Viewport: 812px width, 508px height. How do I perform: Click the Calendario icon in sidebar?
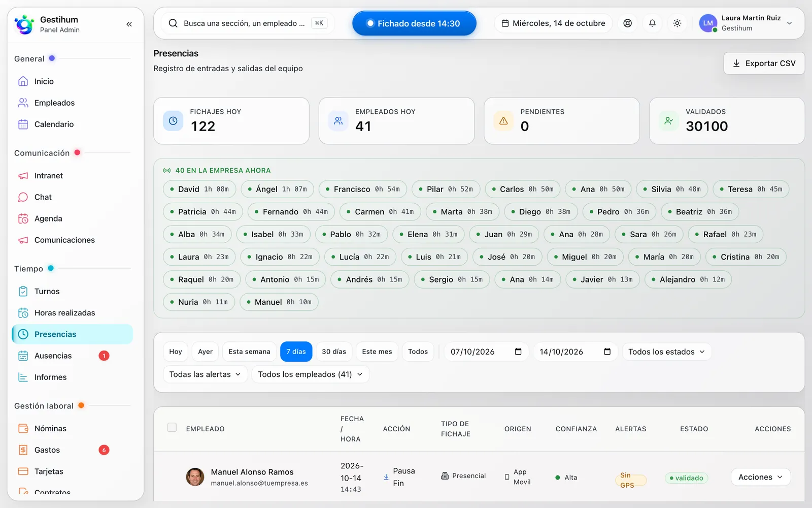tap(23, 124)
